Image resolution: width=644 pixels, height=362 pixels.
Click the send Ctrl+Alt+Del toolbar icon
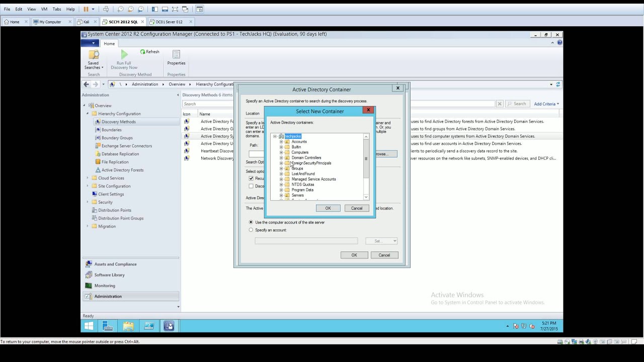pos(106,9)
